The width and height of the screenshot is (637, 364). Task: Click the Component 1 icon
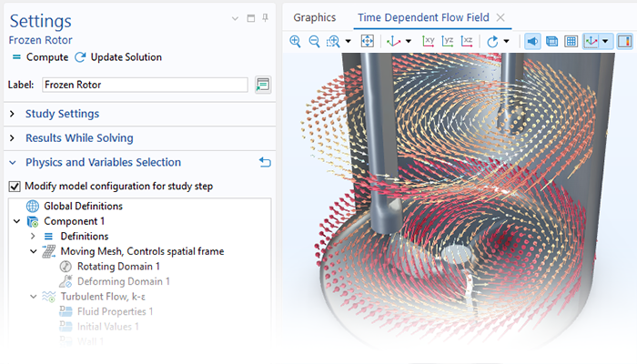(33, 221)
